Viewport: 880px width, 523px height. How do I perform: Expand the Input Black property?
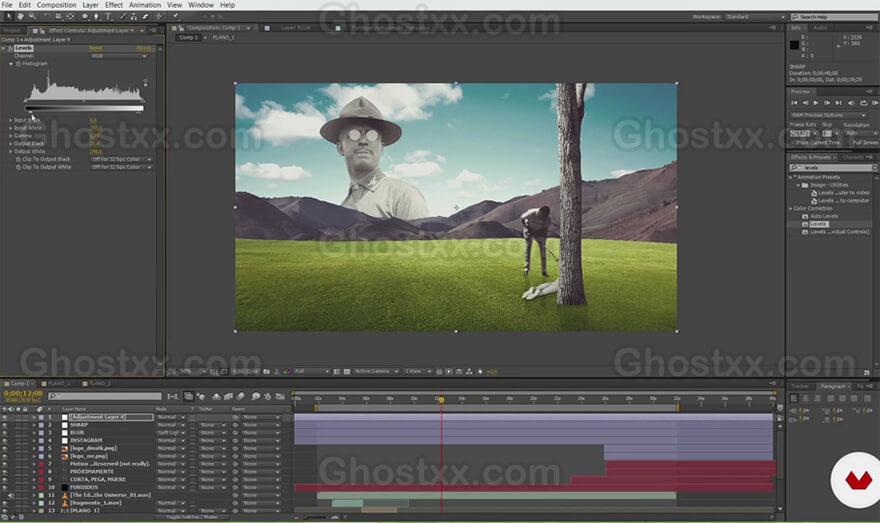(x=11, y=120)
